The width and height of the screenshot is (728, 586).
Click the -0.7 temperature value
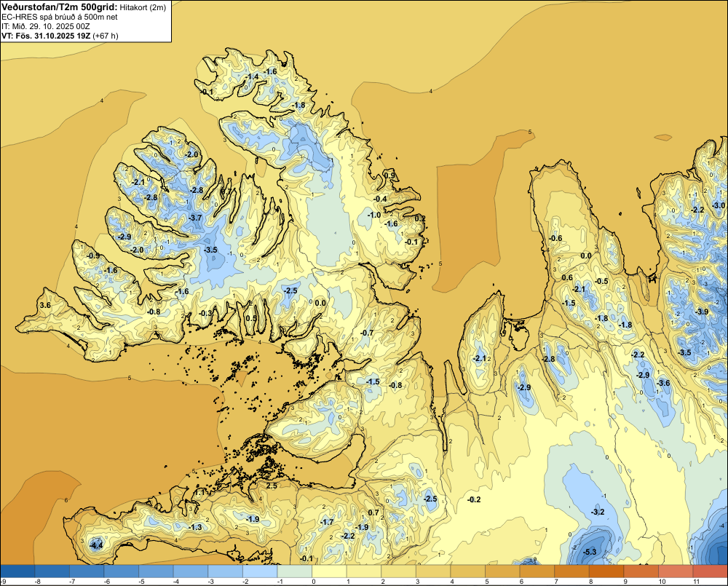point(367,333)
